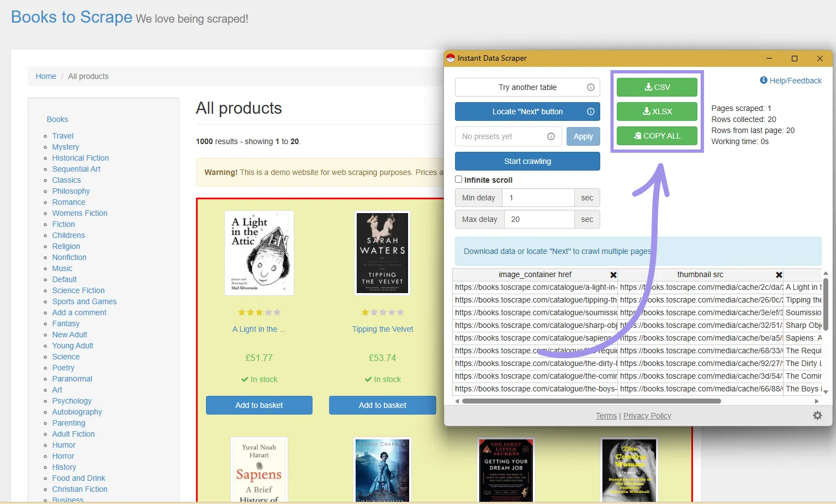Open the Travel category
The width and height of the screenshot is (836, 504).
(x=63, y=136)
